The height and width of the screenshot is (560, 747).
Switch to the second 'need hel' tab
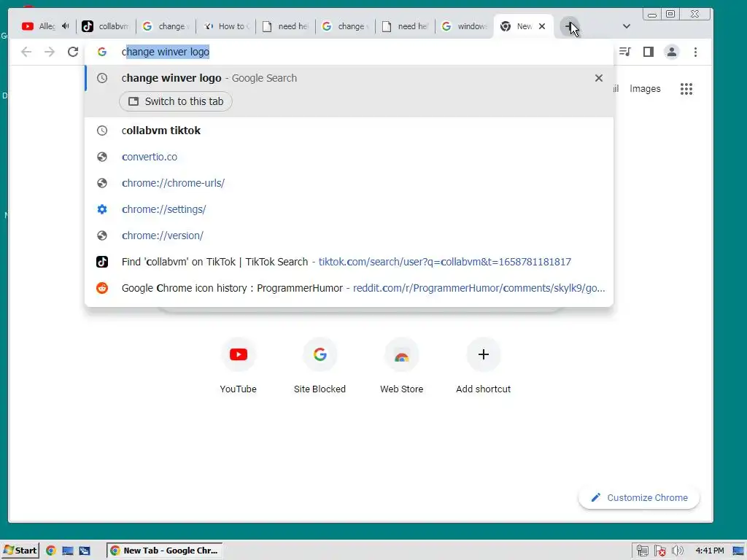(406, 26)
